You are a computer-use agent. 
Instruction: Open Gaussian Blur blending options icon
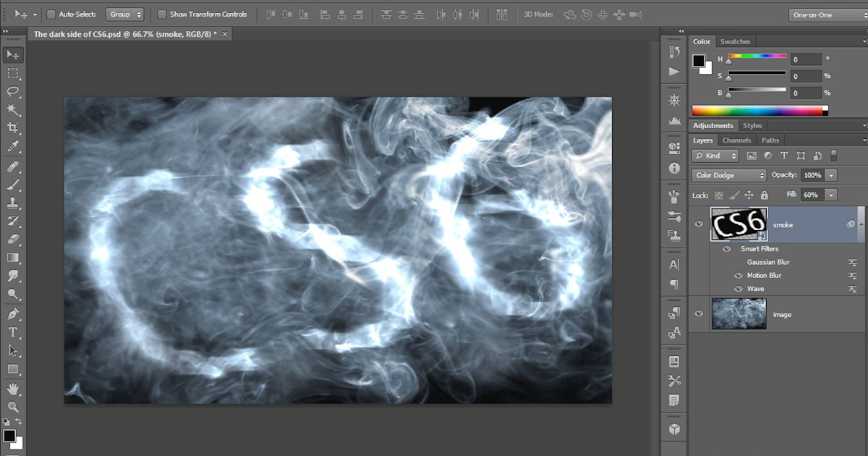click(853, 262)
